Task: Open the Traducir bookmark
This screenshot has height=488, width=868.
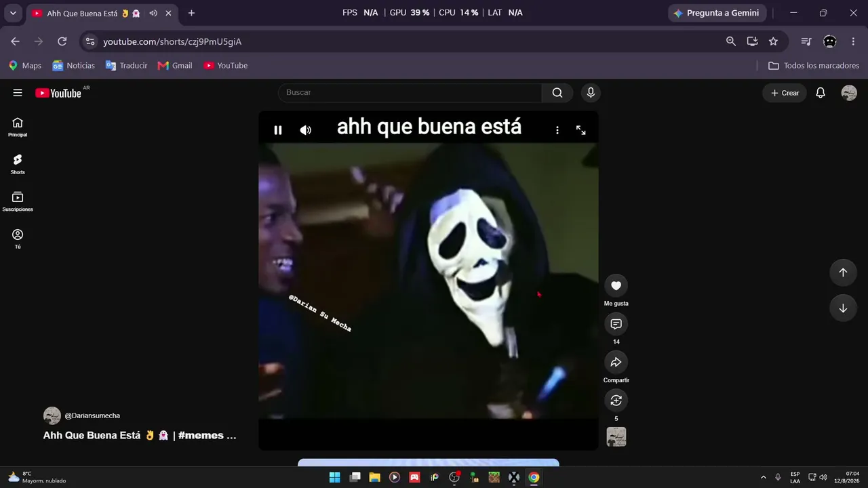Action: tap(127, 66)
